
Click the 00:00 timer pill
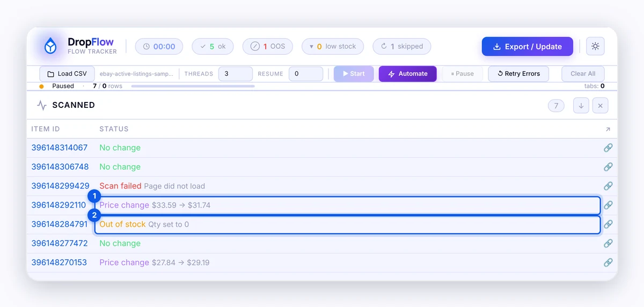coord(159,46)
